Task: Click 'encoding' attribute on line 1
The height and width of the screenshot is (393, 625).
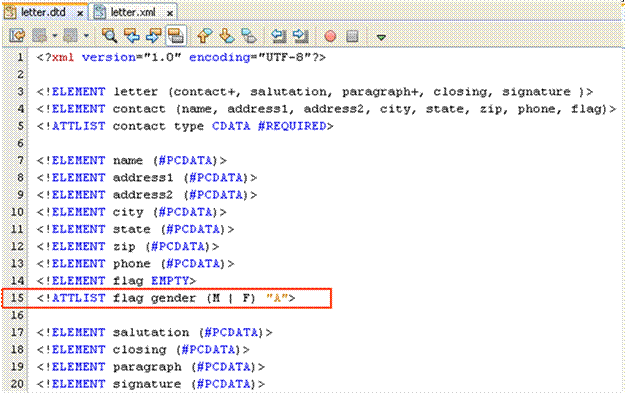Action: [220, 57]
